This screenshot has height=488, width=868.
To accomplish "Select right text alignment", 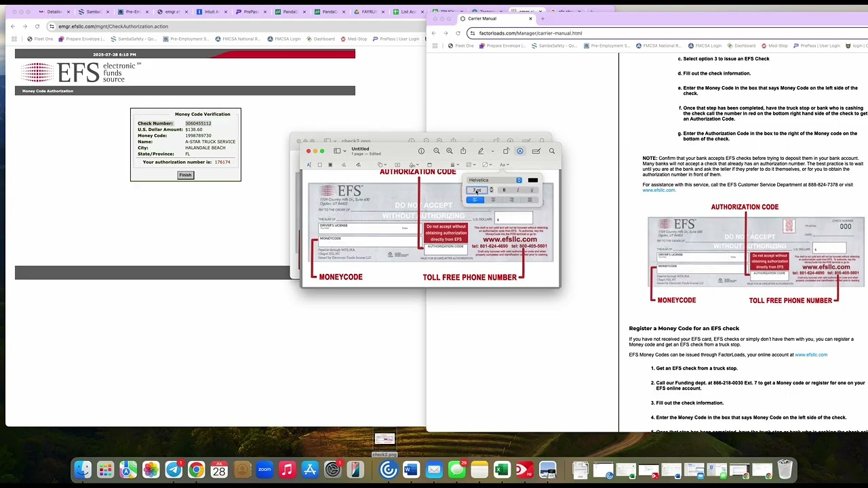I will (511, 200).
